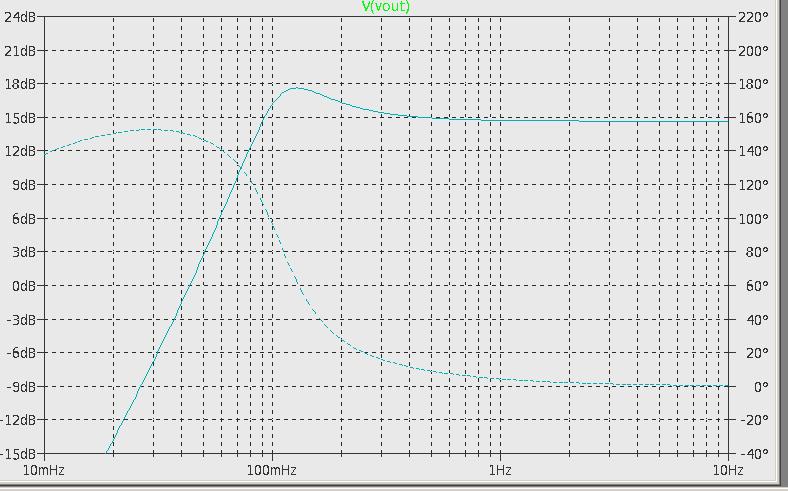Click the 15dB magnitude axis label

pos(20,118)
